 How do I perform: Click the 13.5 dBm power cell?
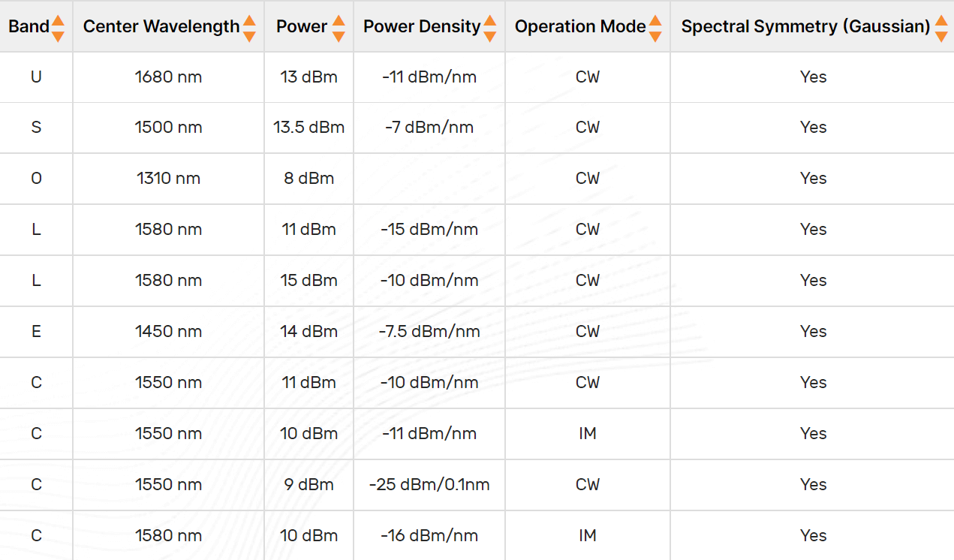click(x=308, y=128)
